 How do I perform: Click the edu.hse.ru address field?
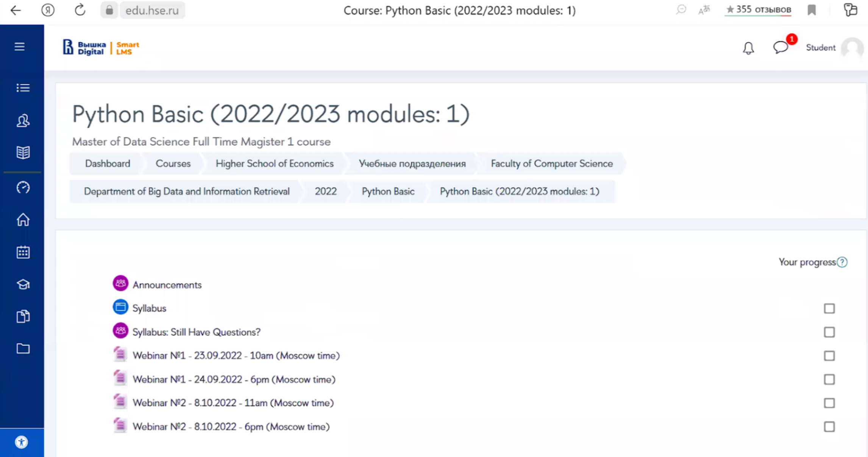click(x=152, y=10)
